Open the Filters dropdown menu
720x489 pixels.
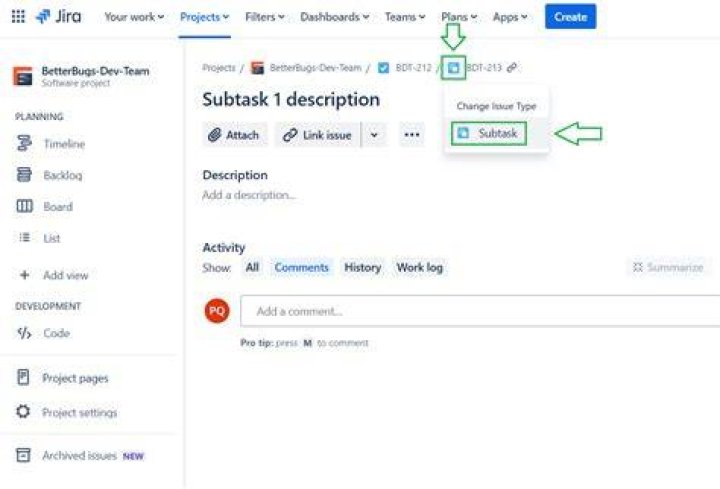point(264,17)
